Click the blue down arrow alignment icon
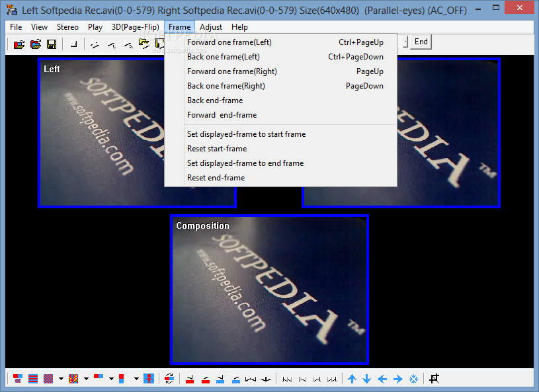This screenshot has width=539, height=392. [x=367, y=379]
